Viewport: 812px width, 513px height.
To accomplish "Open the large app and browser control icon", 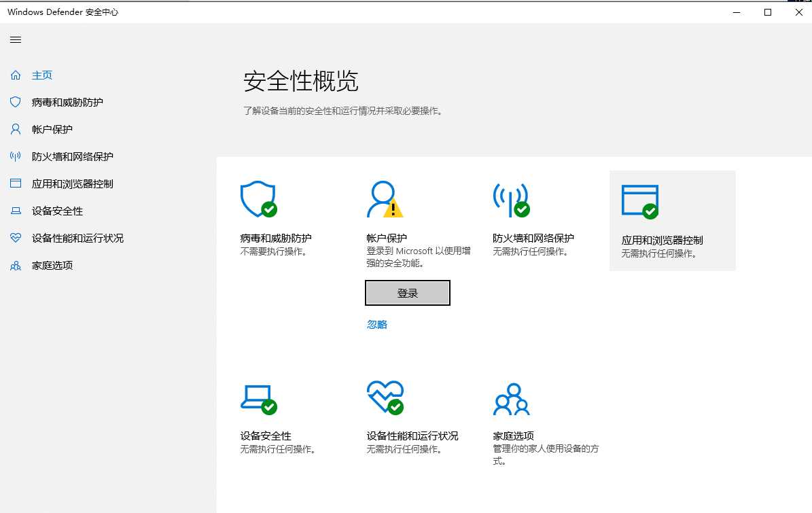I will pyautogui.click(x=640, y=202).
